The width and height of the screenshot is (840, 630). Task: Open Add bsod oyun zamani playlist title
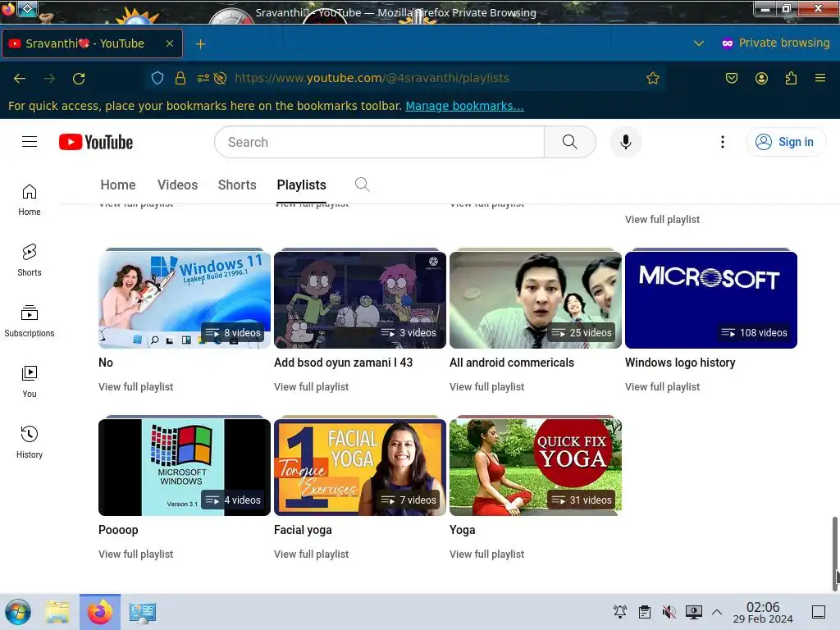click(344, 363)
